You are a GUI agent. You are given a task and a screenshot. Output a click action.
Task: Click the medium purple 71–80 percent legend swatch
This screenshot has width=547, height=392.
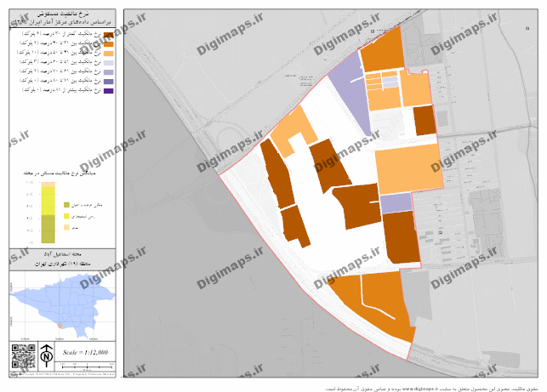click(x=109, y=82)
